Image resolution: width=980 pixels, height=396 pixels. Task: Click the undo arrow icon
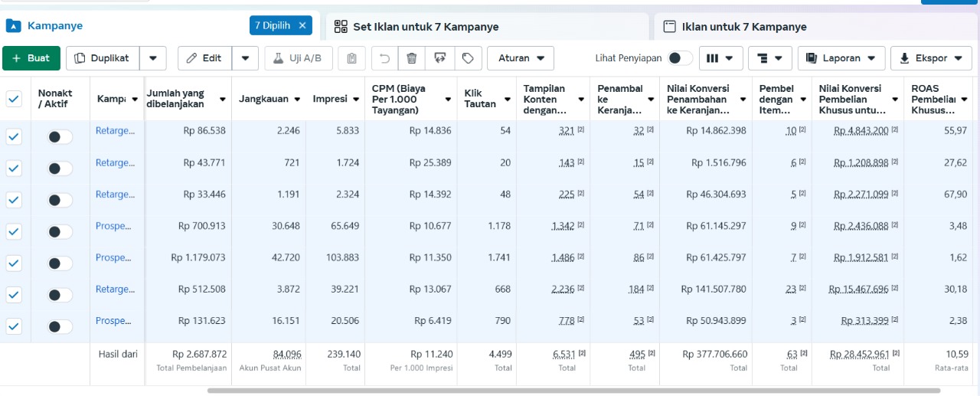pyautogui.click(x=385, y=58)
